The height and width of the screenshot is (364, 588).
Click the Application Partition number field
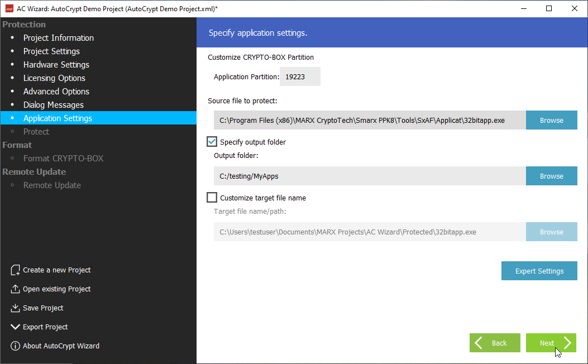coord(300,77)
